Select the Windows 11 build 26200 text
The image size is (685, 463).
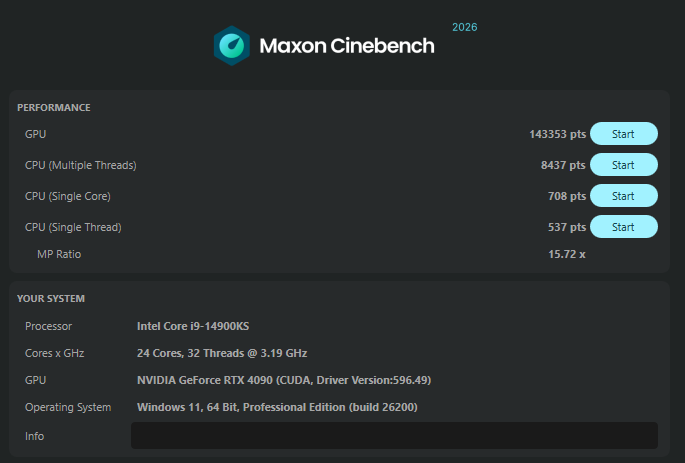[x=277, y=407]
